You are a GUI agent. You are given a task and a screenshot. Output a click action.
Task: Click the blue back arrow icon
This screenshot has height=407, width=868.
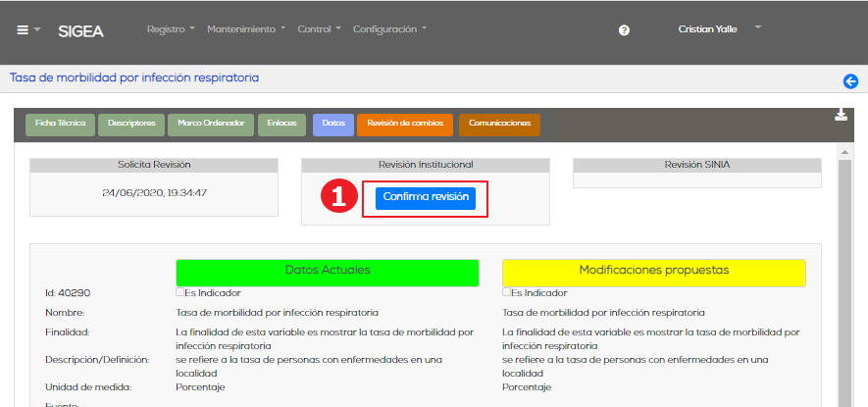click(x=850, y=81)
